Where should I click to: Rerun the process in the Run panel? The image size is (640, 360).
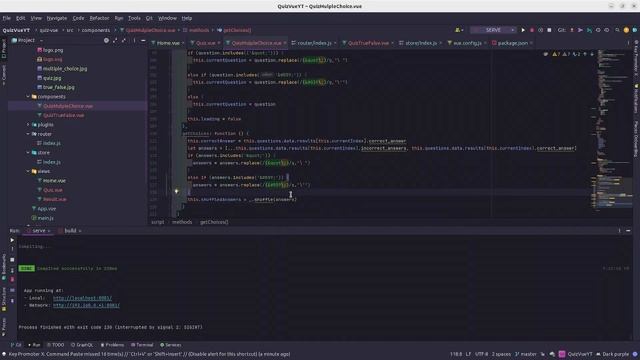12,240
